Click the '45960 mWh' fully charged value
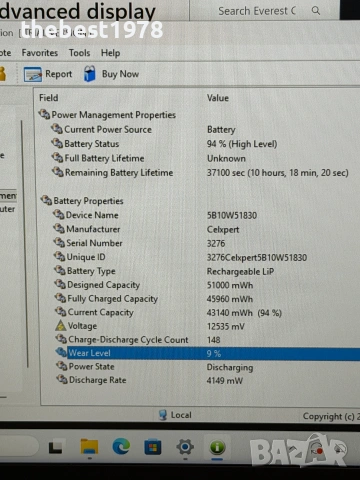 pos(230,299)
